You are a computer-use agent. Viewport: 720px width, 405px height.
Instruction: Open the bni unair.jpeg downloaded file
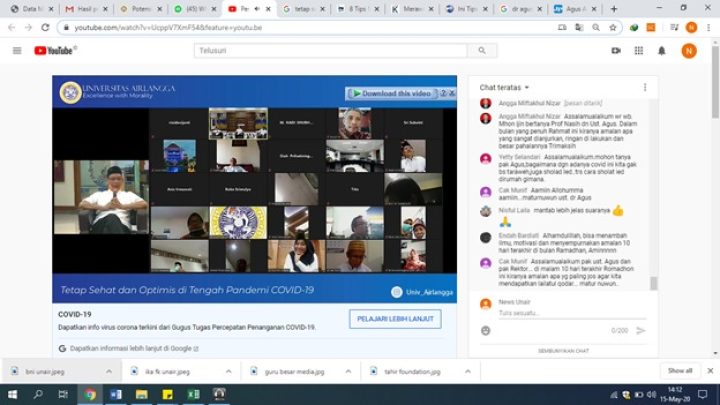pos(45,371)
